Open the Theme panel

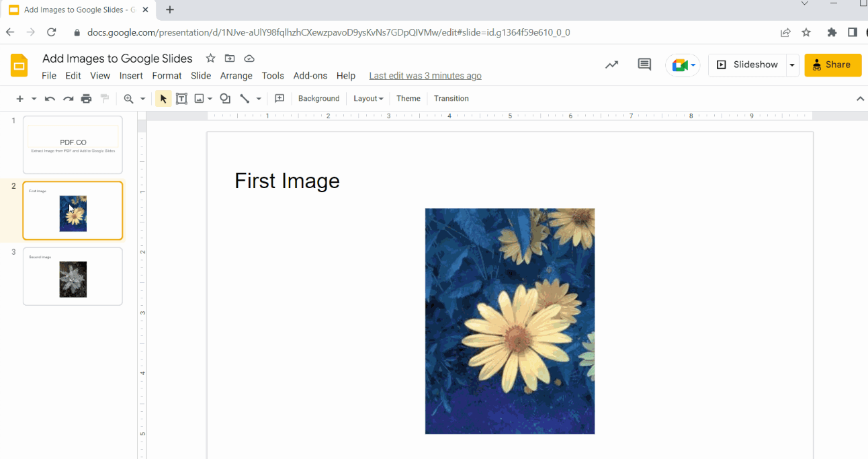(x=408, y=99)
